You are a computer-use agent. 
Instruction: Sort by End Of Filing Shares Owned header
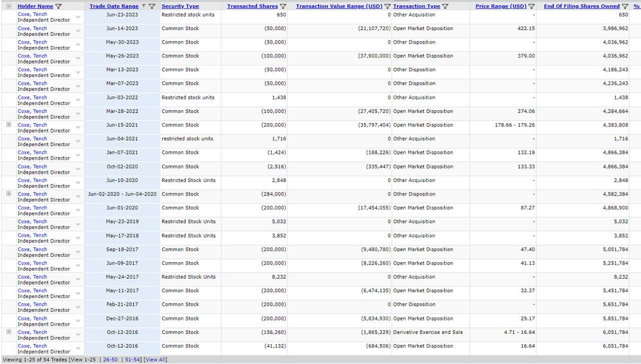pyautogui.click(x=582, y=6)
